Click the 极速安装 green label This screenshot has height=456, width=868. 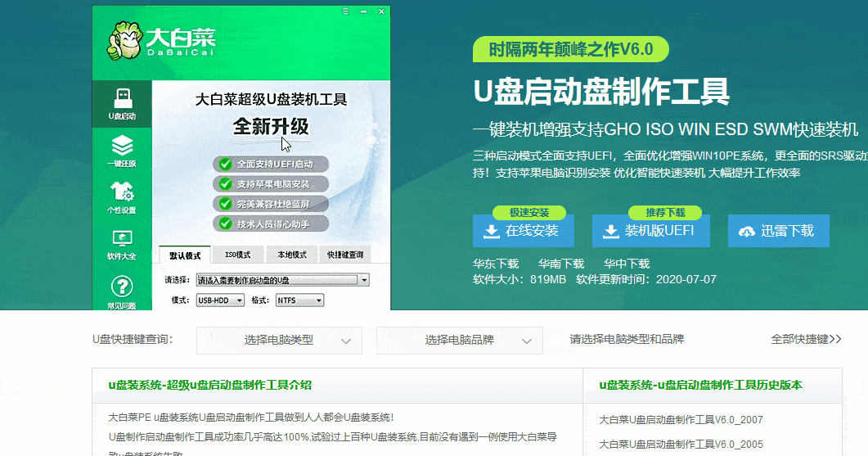point(529,212)
